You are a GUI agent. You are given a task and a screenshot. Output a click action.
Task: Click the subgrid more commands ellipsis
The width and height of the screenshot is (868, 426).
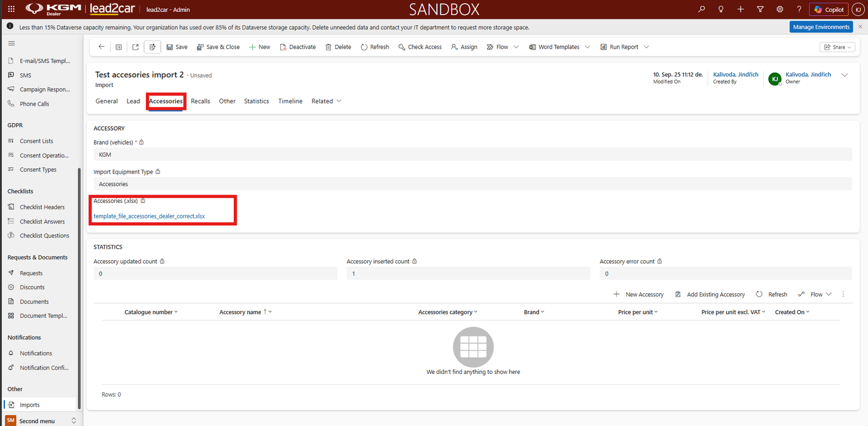pos(843,294)
